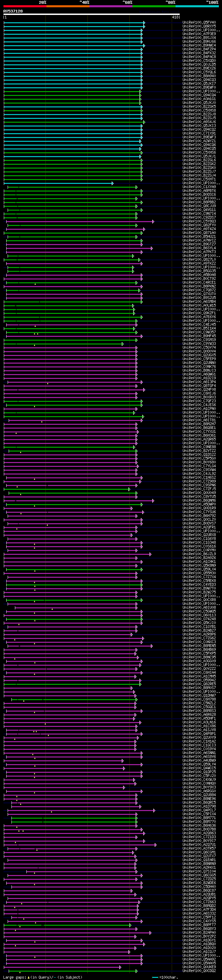Select label UniRef100_B5HU21
222x980 pixels.
[x=199, y=237]
